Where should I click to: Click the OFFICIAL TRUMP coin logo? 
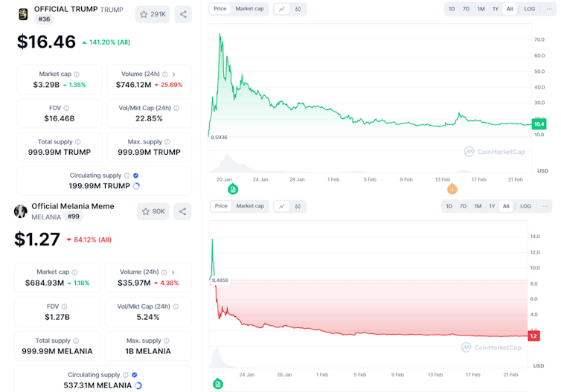click(23, 13)
